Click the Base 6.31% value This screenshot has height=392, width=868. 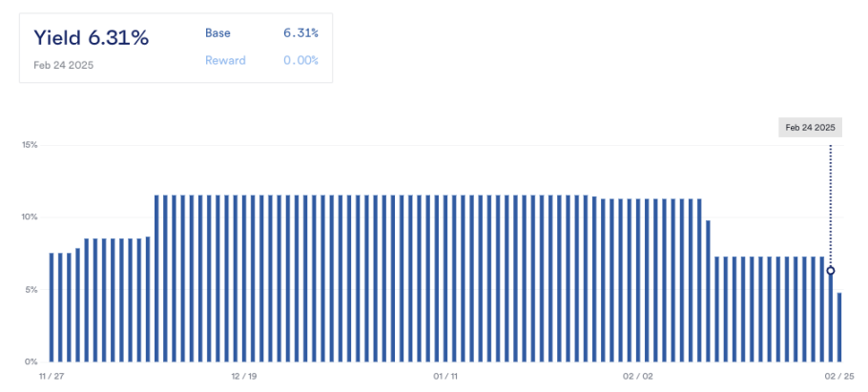[300, 33]
